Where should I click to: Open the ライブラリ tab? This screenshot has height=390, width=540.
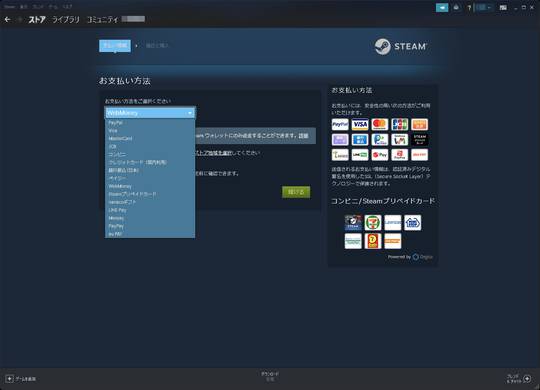coord(66,20)
